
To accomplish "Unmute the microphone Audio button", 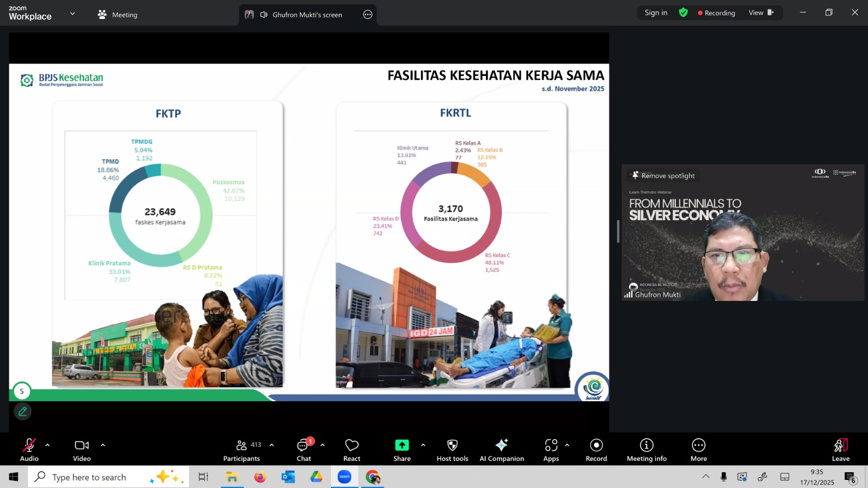I will 29,450.
